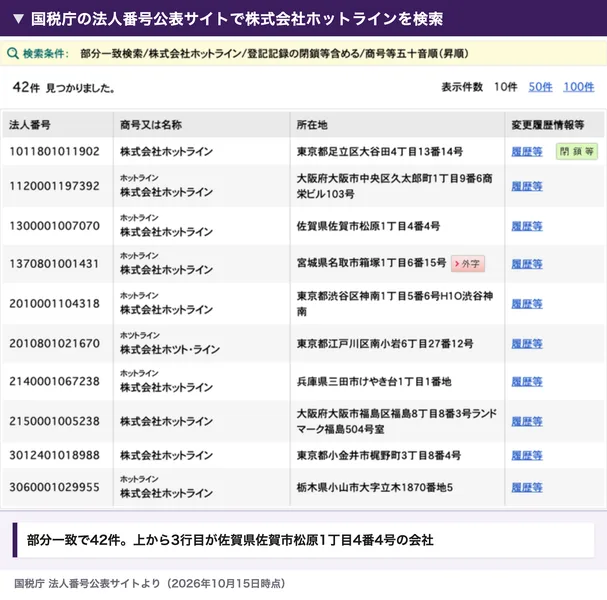Click address 東京都江戸川区南小岩6丁目27番12号
Image resolution: width=607 pixels, height=600 pixels.
point(385,344)
